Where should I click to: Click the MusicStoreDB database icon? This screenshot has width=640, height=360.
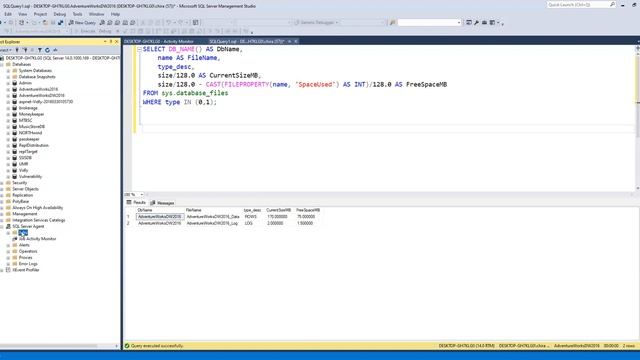click(x=15, y=127)
